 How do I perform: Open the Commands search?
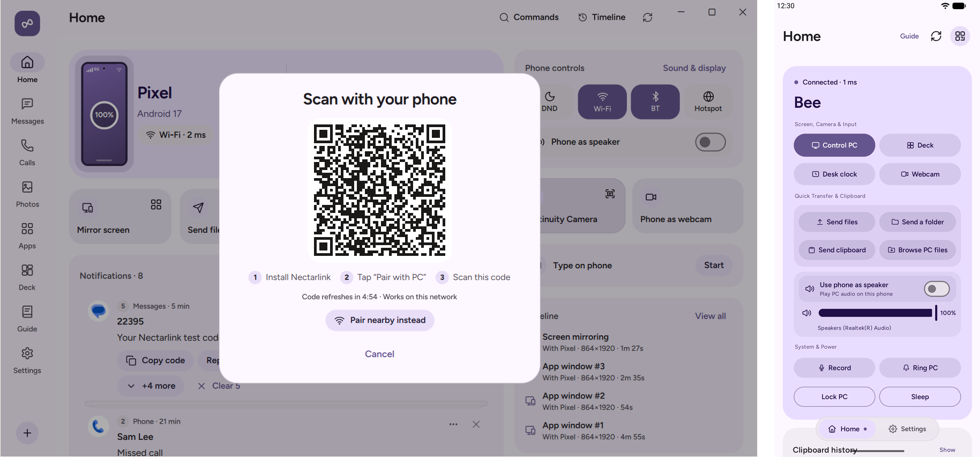tap(529, 17)
